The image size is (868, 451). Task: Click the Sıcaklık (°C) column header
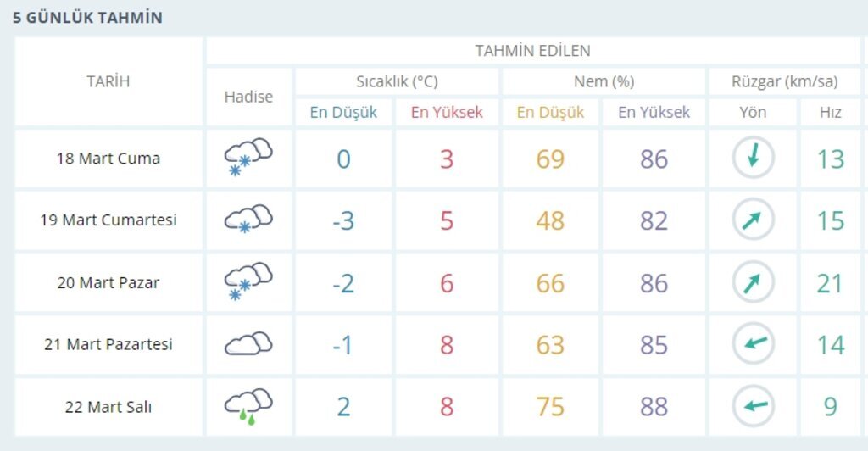(x=397, y=82)
